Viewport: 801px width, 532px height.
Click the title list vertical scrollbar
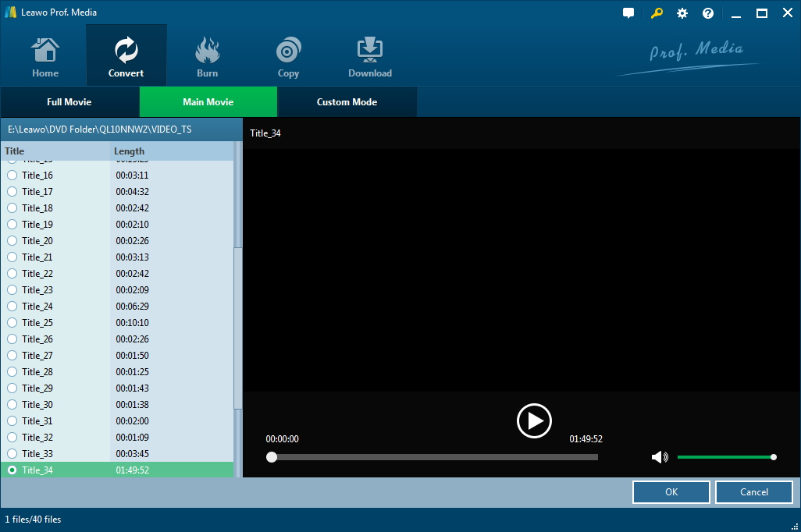[238, 328]
